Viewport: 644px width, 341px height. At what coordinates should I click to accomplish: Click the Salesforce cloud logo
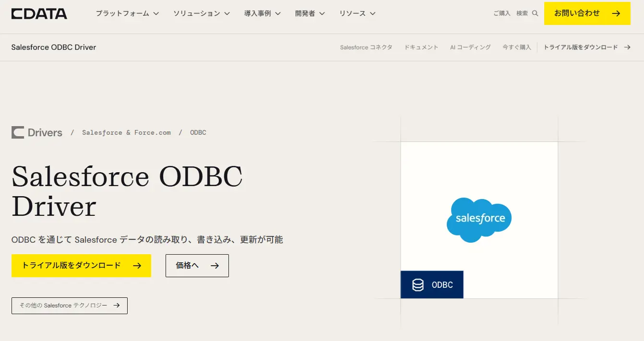click(479, 219)
